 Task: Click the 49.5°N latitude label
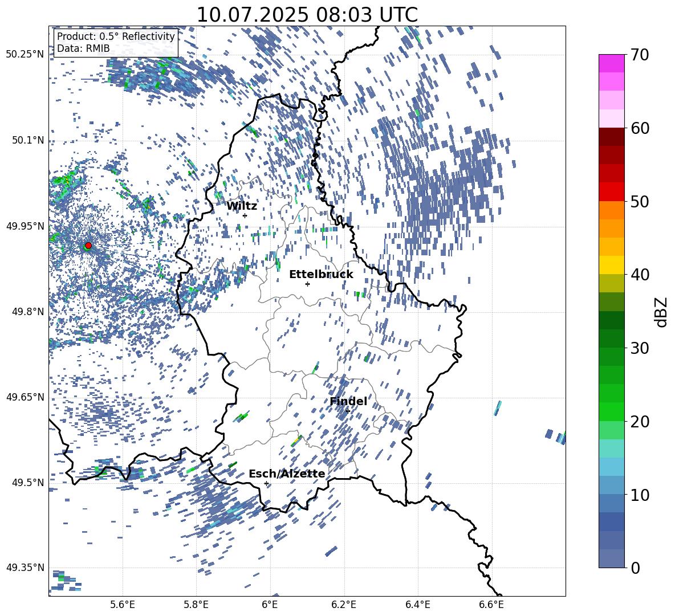click(27, 482)
